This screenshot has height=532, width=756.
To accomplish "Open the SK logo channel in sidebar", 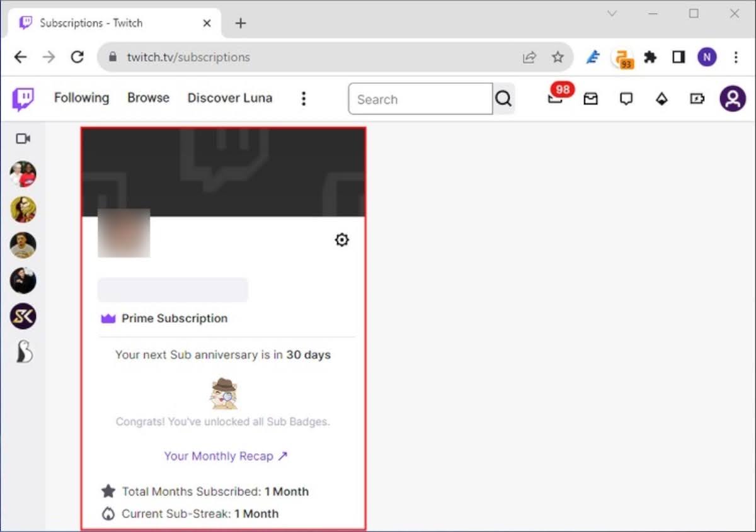I will (x=23, y=316).
